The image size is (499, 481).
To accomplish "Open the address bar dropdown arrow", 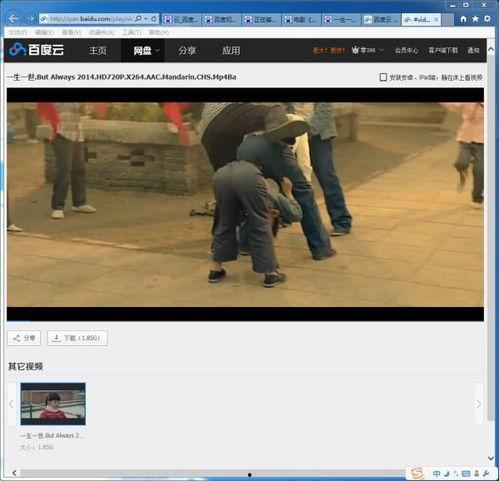I will click(146, 19).
